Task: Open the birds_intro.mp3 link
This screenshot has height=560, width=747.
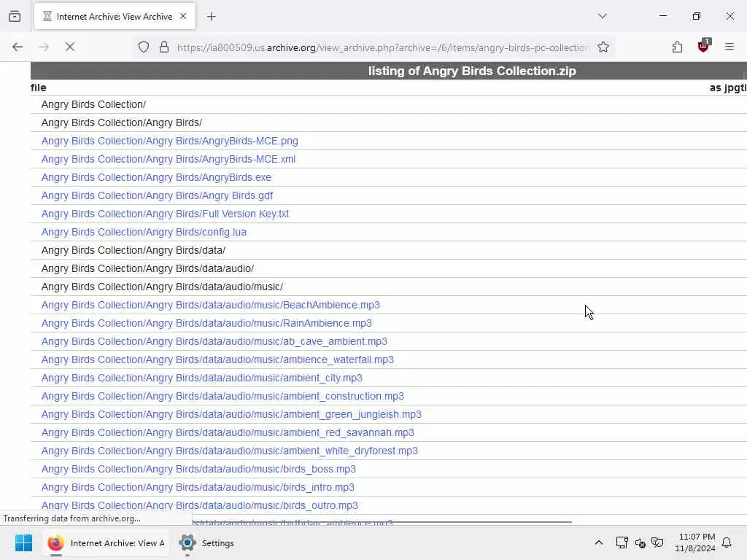Action: 198,487
